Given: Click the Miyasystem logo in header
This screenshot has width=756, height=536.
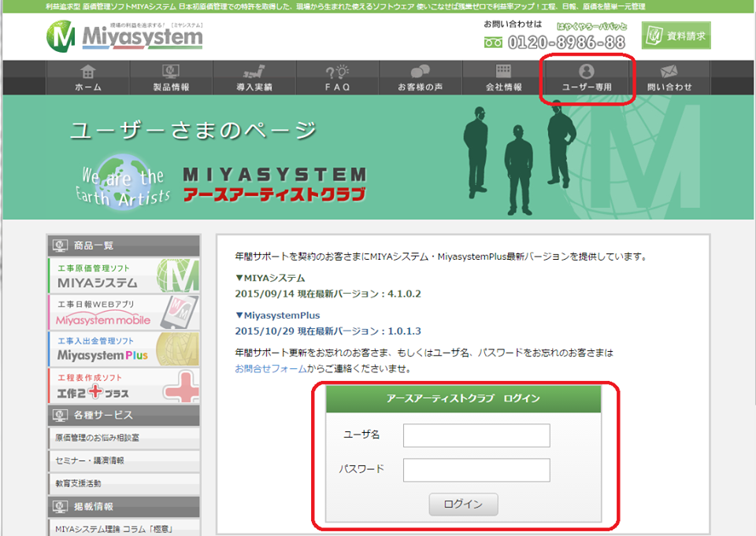Looking at the screenshot, I should tap(124, 36).
